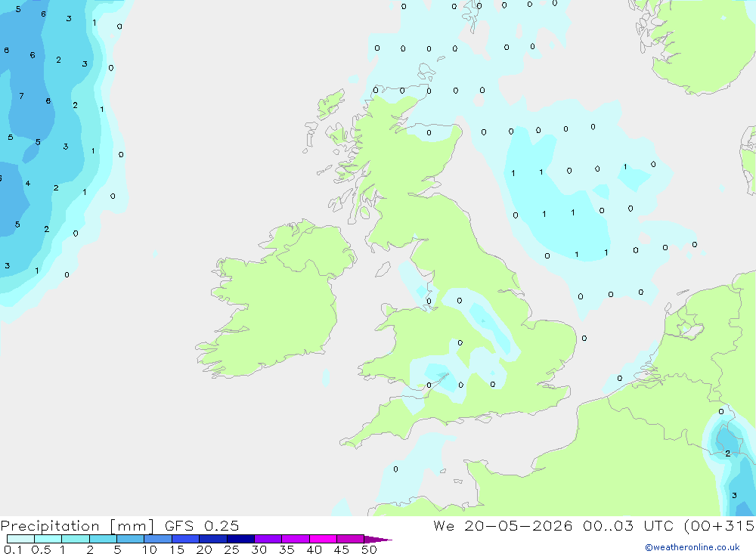The image size is (756, 554).
Task: Pick the 15–20 mm blue legend swatch
Action: click(186, 539)
